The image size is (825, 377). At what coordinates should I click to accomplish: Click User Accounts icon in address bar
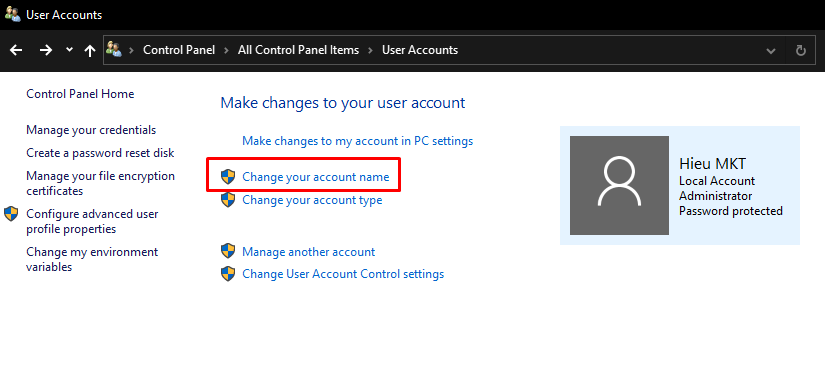(x=114, y=50)
